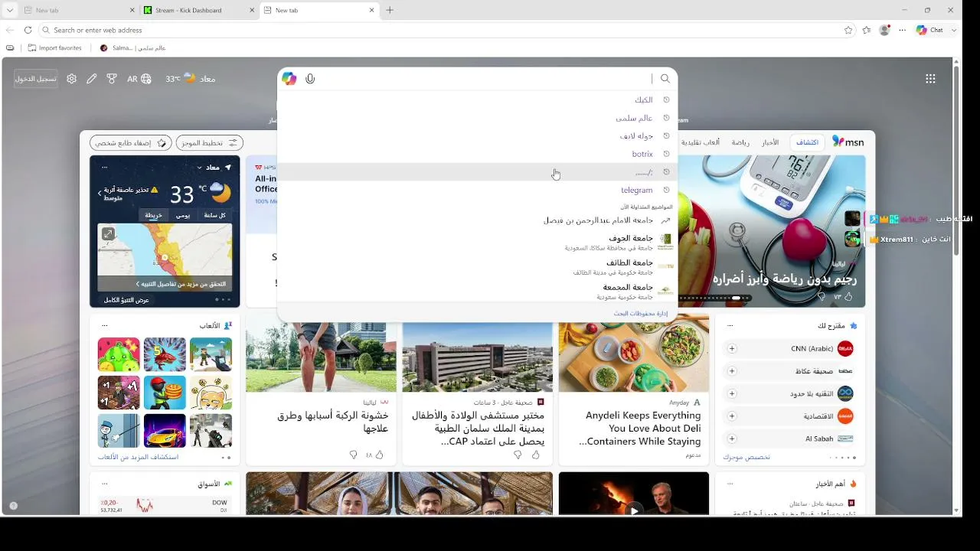
Task: Click the تسجيل الدخول sign-in button
Action: tap(35, 78)
